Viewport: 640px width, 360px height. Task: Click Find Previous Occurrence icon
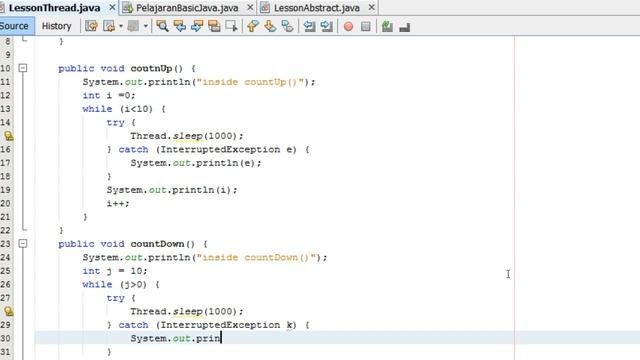pyautogui.click(x=180, y=27)
